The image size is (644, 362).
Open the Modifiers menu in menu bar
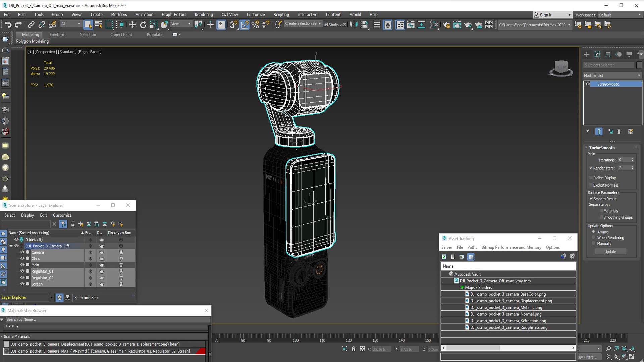click(118, 15)
